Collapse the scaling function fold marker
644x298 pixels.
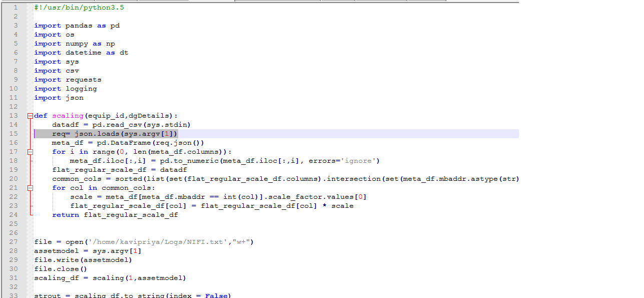(30, 115)
